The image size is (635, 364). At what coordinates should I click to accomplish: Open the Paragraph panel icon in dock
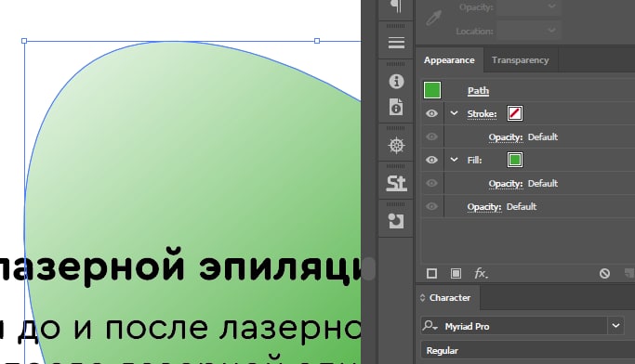396,6
